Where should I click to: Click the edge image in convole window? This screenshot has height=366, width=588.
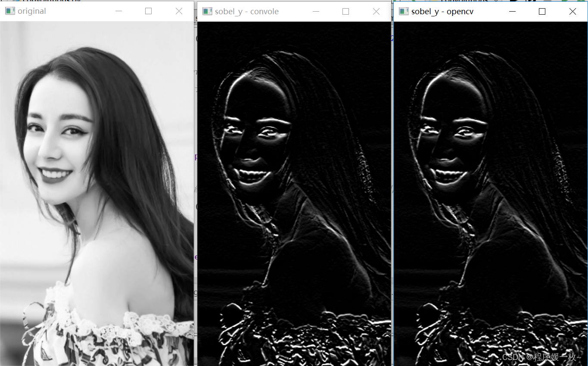(x=294, y=194)
